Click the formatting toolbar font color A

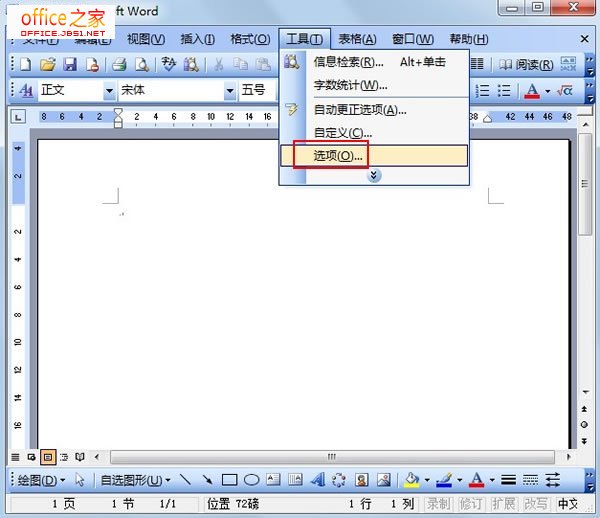[x=532, y=91]
